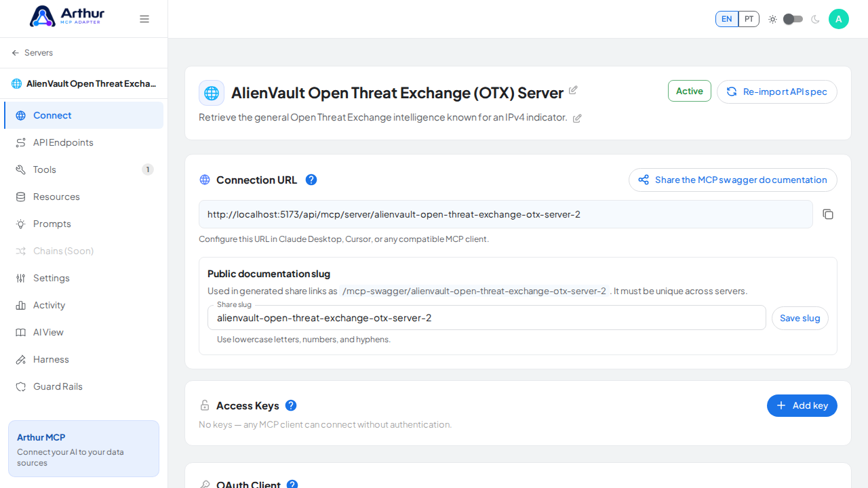
Task: Click the Public documentation slug heading
Action: 269,274
